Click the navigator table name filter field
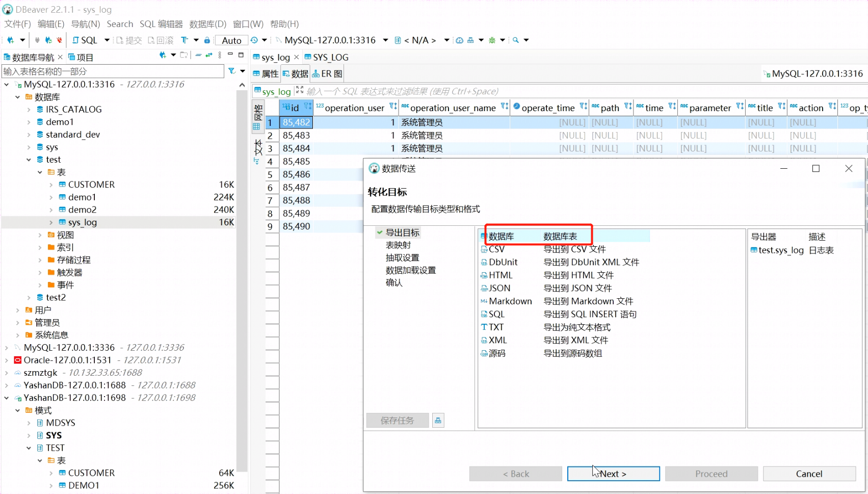 (x=113, y=71)
